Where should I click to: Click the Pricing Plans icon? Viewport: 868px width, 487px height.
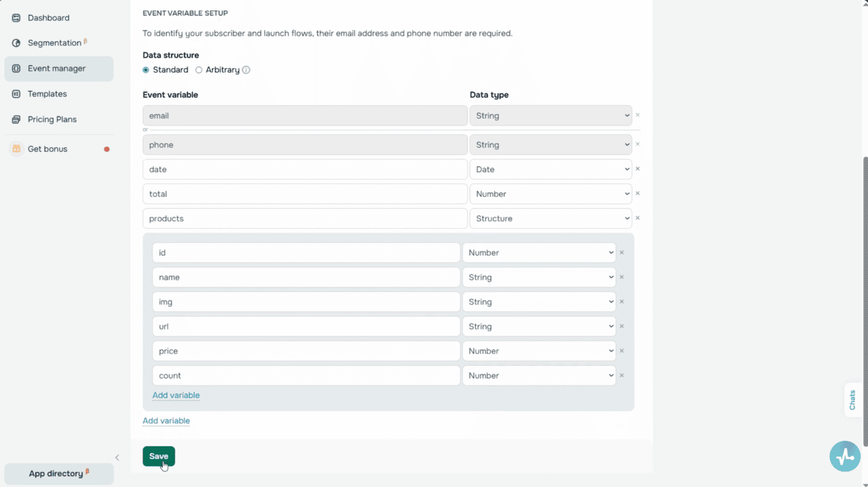16,119
